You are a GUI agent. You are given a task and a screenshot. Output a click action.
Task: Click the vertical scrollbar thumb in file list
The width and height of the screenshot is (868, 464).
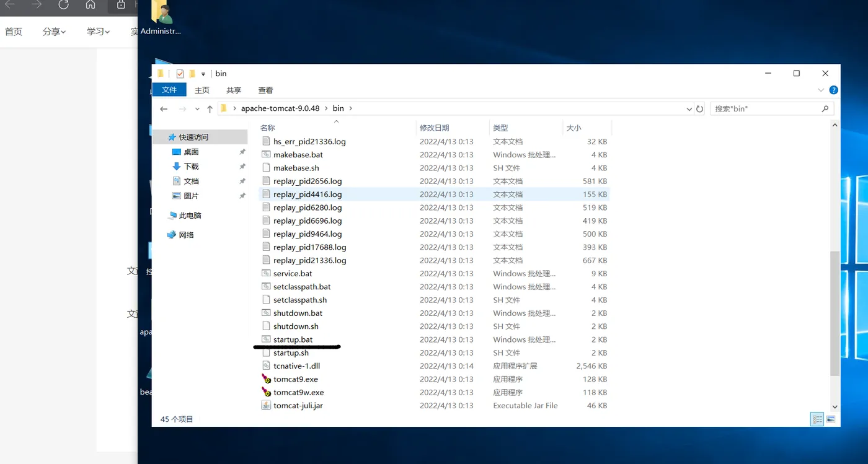click(835, 313)
